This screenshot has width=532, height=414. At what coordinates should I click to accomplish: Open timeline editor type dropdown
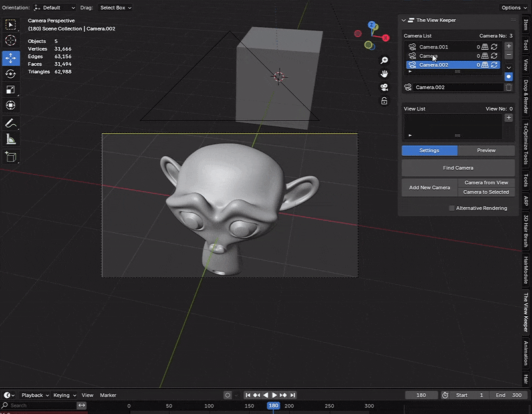(9, 395)
